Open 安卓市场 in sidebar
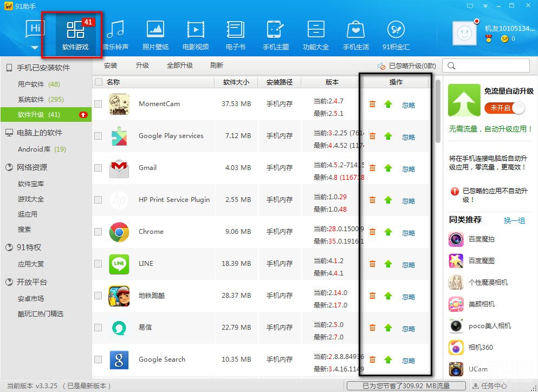 [31, 298]
